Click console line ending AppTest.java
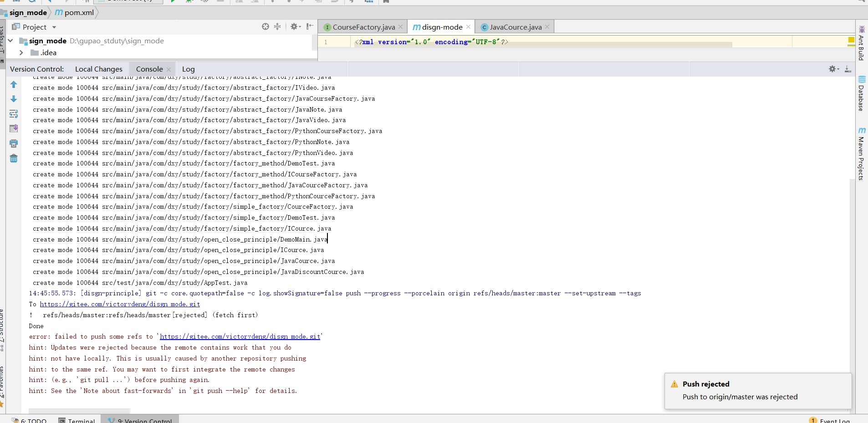The image size is (868, 423). (140, 283)
